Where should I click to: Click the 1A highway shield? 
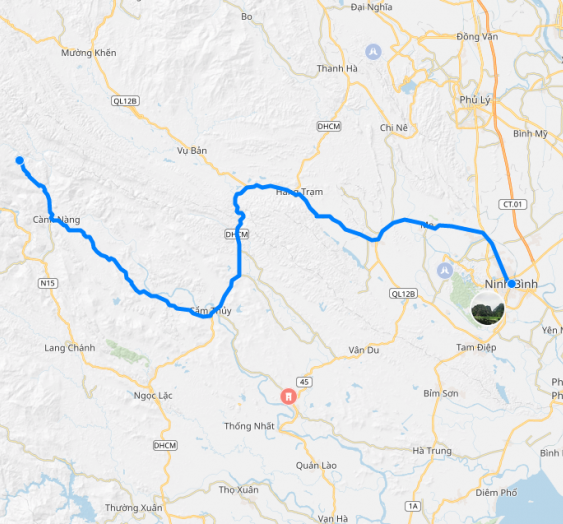(x=413, y=506)
